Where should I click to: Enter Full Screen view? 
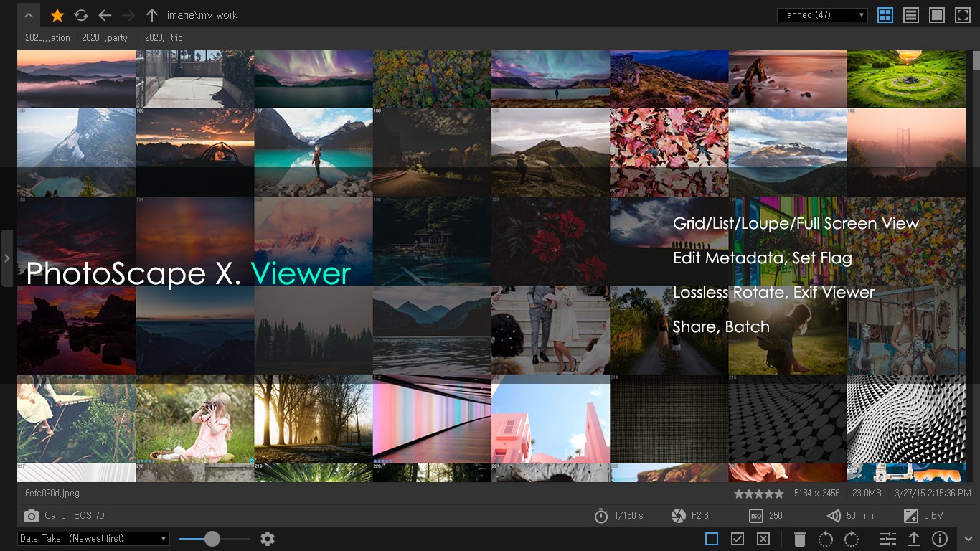tap(963, 15)
